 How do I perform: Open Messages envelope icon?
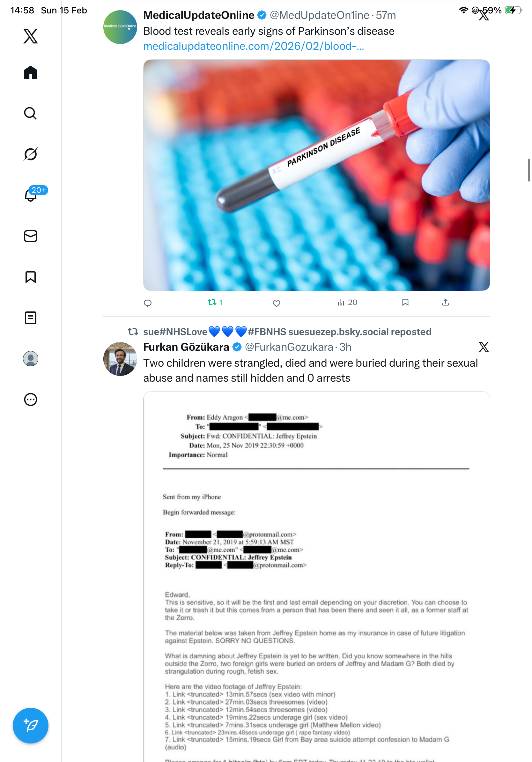click(x=31, y=236)
